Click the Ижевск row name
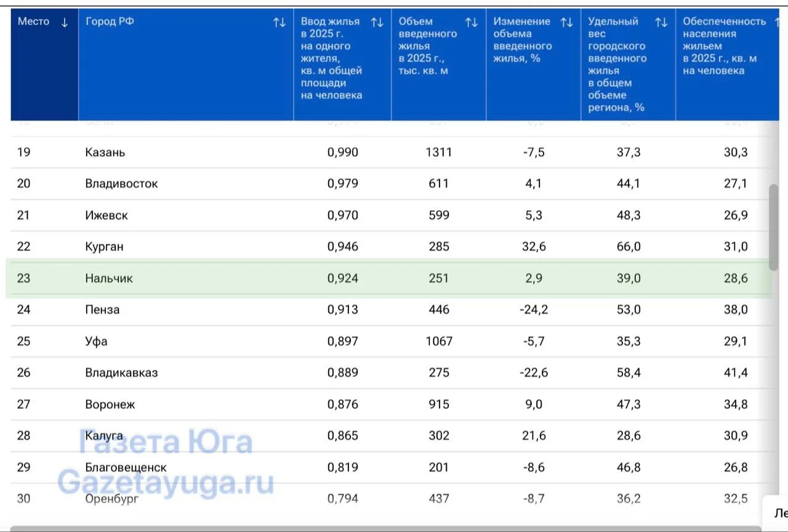Screen dimensions: 788x532 click(x=107, y=216)
